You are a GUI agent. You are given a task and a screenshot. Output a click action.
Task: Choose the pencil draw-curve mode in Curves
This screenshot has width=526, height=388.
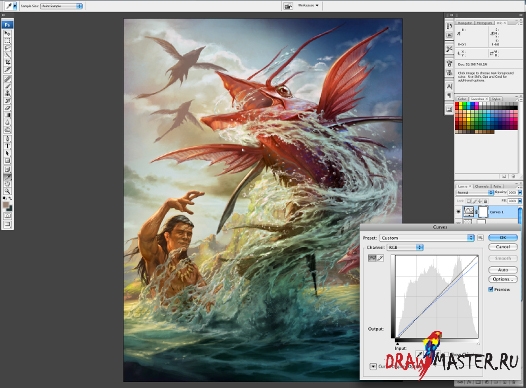[x=380, y=258]
